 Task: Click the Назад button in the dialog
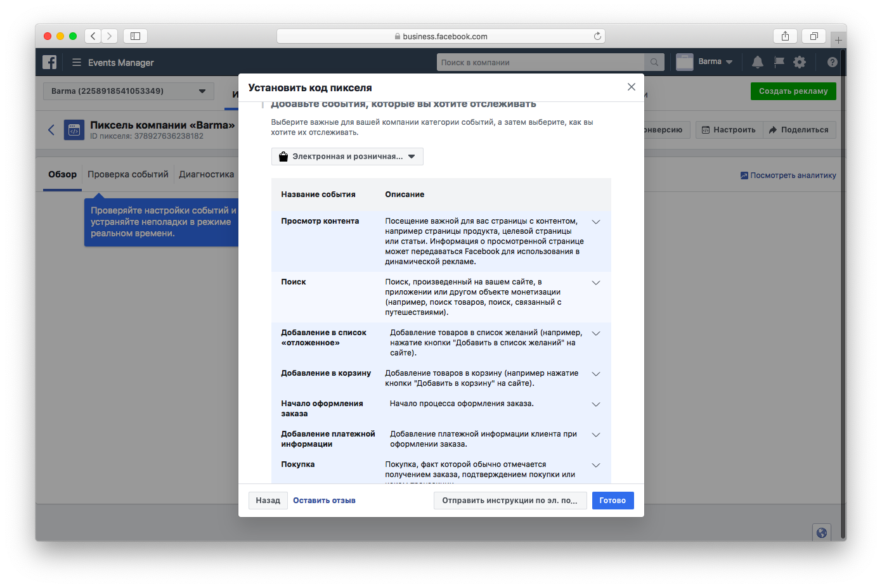click(x=268, y=501)
